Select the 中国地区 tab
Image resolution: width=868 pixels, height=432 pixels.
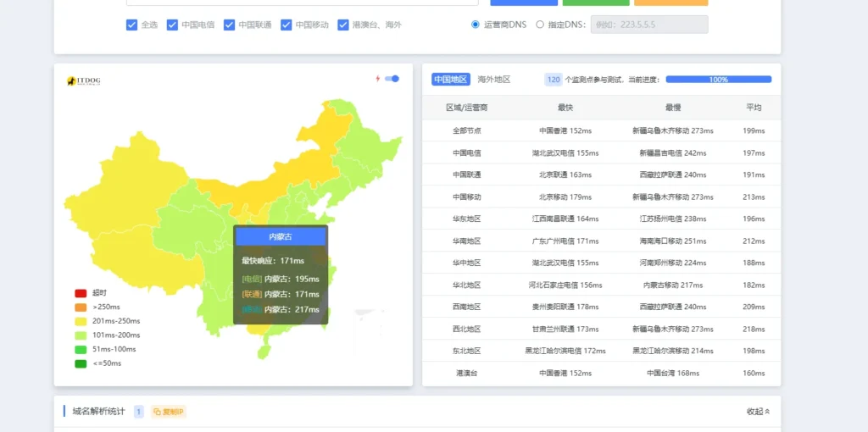click(450, 80)
